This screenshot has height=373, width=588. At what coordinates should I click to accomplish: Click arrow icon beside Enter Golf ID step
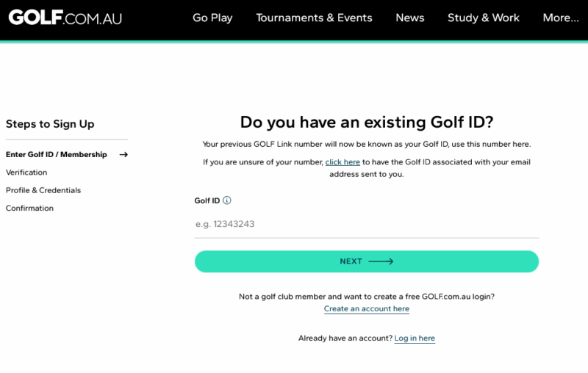(x=123, y=155)
